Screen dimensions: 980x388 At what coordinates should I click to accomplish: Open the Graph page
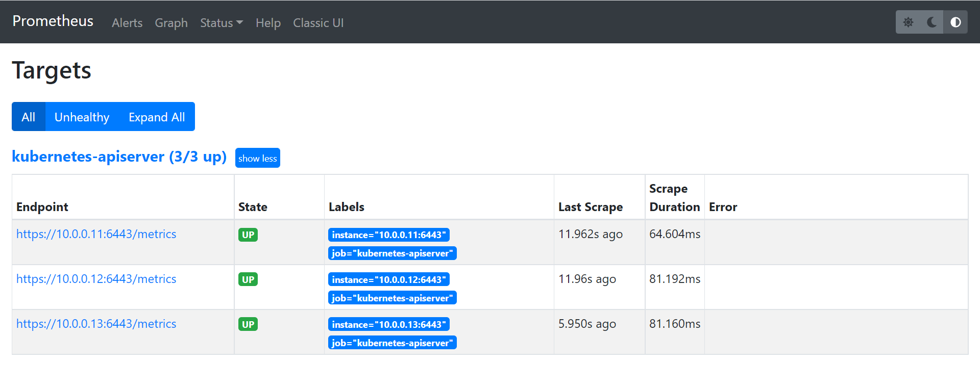tap(171, 23)
